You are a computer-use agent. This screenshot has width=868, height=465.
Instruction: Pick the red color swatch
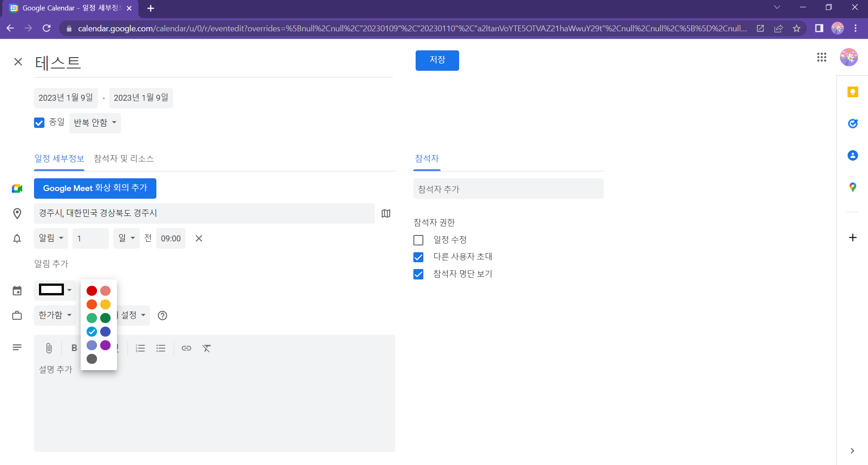tap(92, 291)
